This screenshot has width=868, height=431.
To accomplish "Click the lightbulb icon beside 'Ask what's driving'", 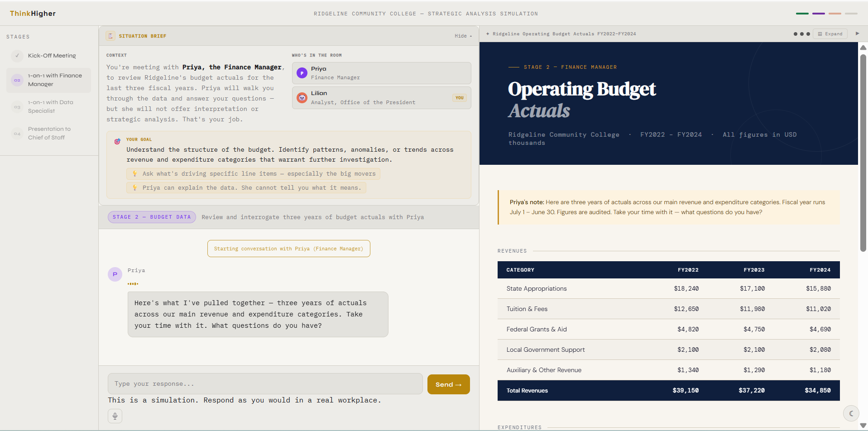I will pos(134,173).
